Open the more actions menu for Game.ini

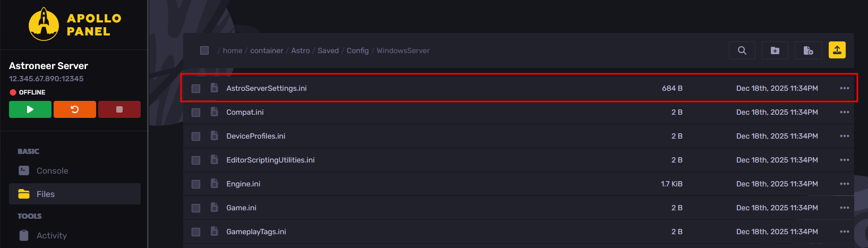click(x=845, y=208)
